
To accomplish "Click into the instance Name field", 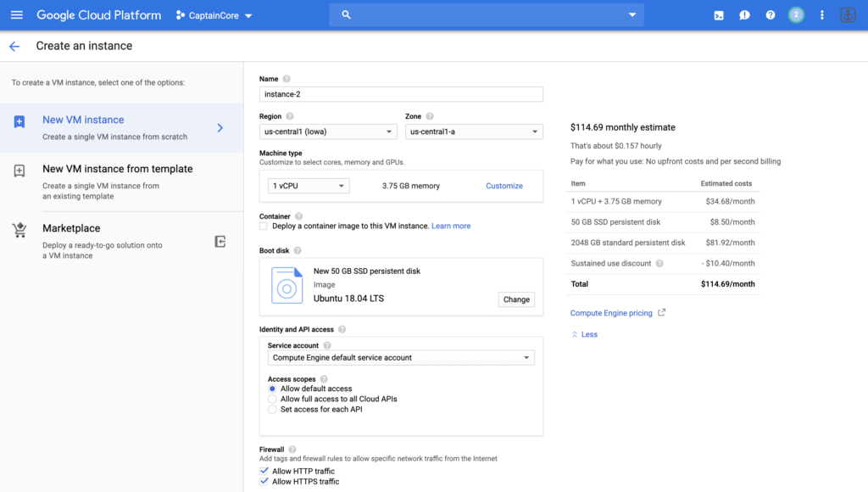I will (x=400, y=94).
